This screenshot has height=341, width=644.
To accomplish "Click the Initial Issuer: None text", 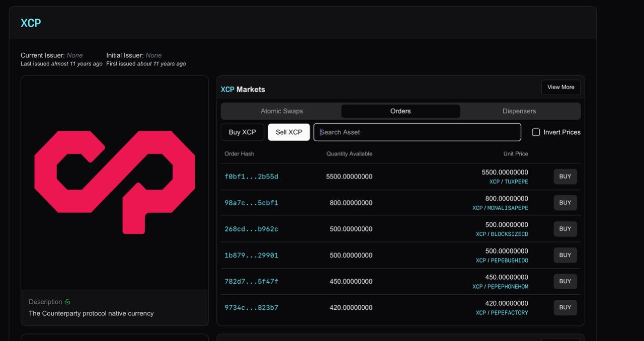I will click(134, 55).
